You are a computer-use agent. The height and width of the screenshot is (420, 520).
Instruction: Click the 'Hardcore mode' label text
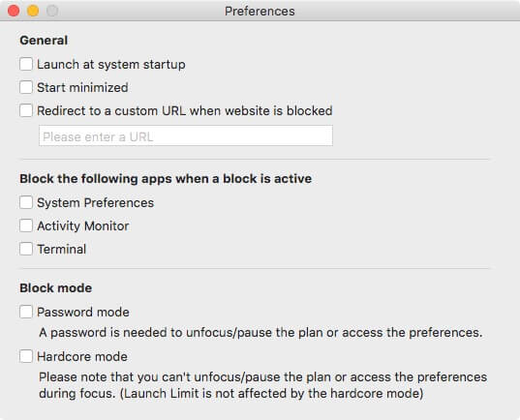click(x=82, y=357)
